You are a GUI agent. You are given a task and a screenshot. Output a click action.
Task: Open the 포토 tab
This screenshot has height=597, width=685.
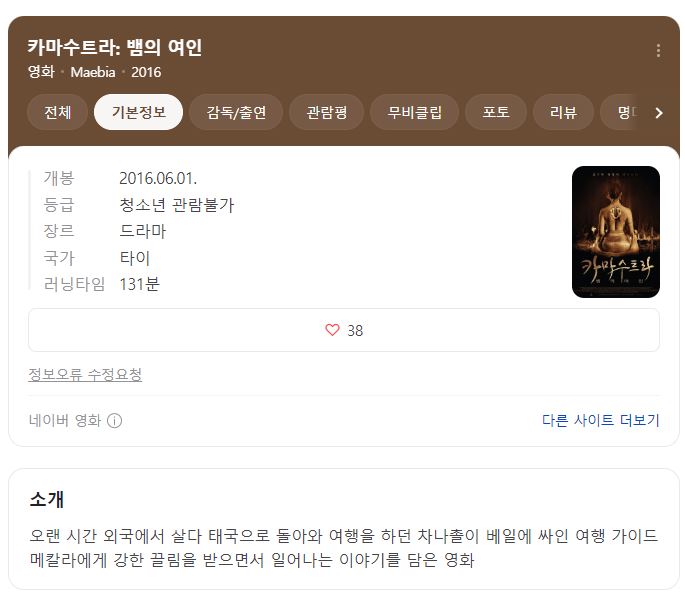[x=496, y=112]
